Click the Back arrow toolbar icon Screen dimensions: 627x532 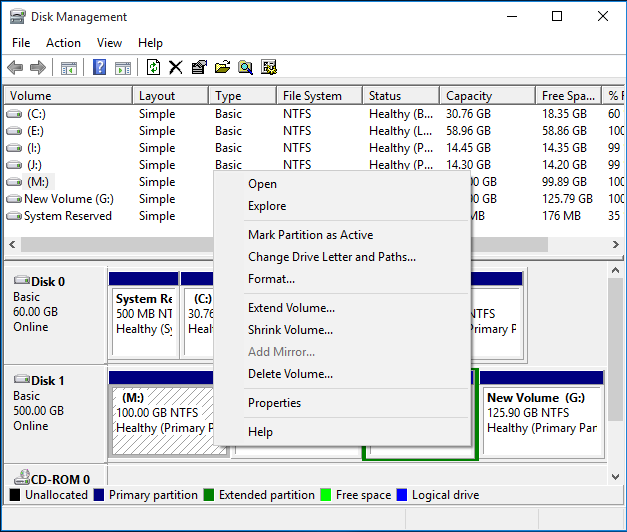(15, 67)
